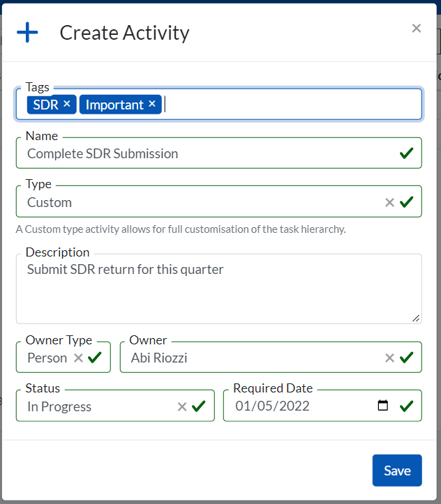Click the Tags input field empty area
The image size is (441, 504).
tap(293, 105)
